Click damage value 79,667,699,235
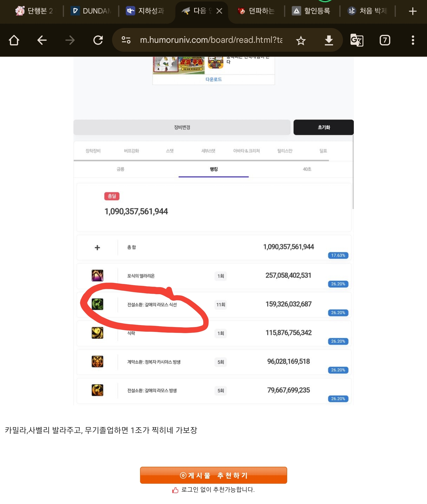 pyautogui.click(x=289, y=390)
